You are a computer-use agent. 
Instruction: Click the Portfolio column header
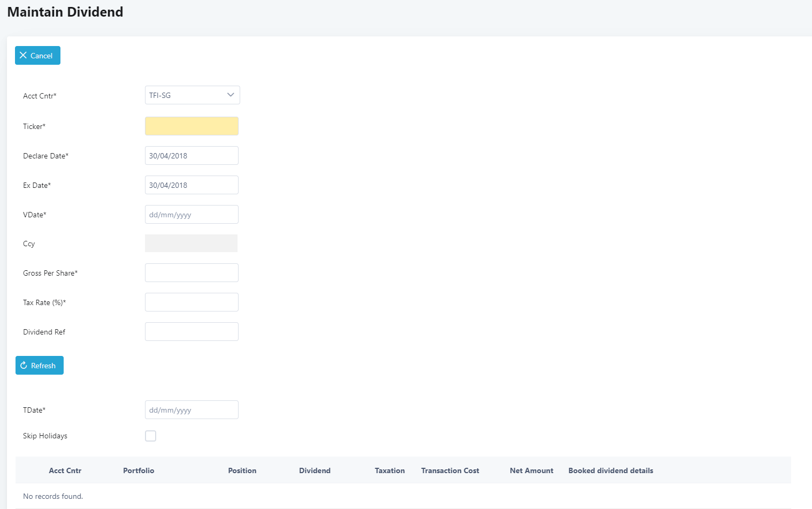coord(139,470)
